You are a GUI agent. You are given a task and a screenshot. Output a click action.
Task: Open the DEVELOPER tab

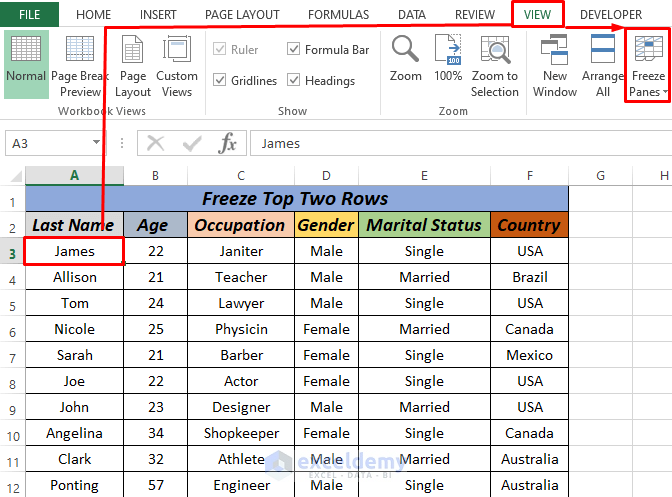coord(611,15)
